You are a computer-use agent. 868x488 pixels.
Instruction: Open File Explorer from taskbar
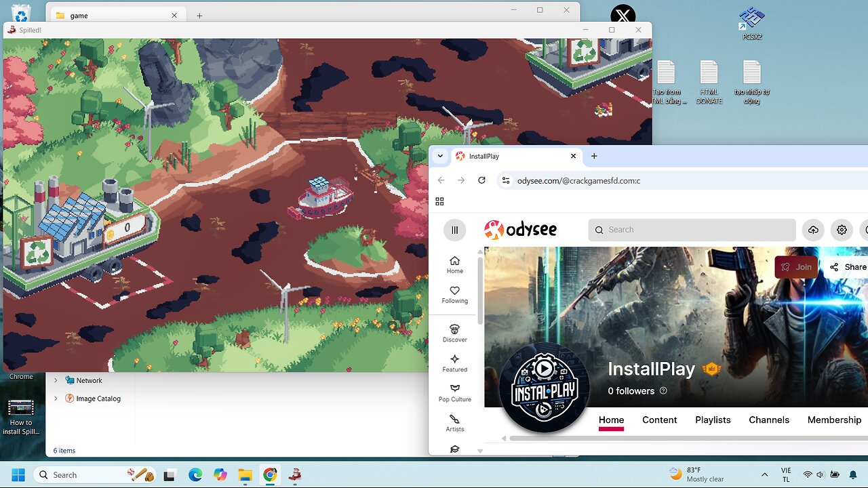[245, 474]
